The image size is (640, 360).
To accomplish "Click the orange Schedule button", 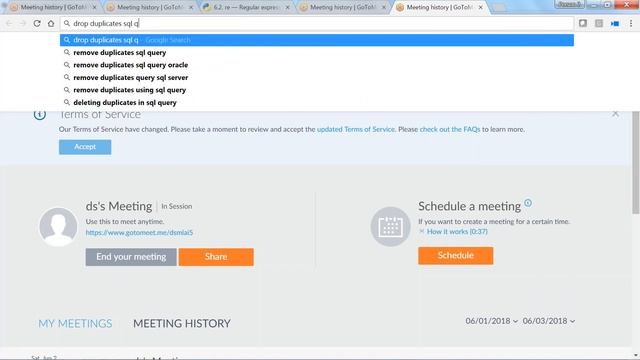I will pos(456,256).
